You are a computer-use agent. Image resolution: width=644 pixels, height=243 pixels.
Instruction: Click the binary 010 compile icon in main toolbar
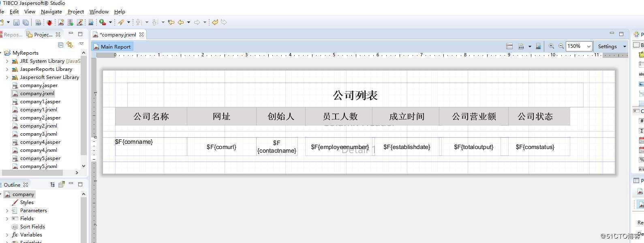38,22
